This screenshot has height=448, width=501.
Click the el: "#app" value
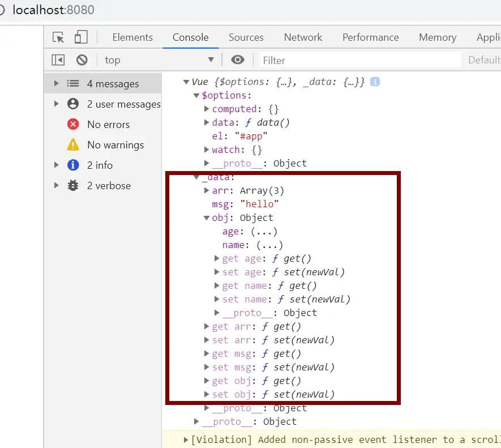pos(251,136)
